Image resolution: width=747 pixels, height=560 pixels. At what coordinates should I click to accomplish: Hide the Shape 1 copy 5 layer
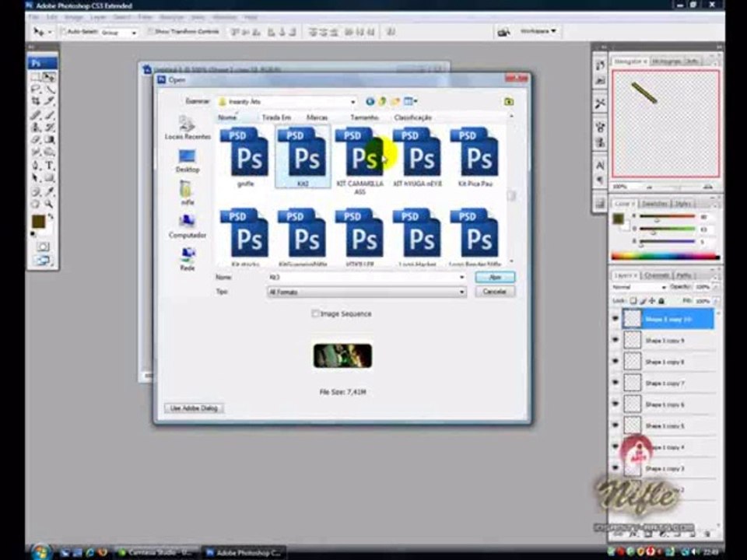pos(615,425)
